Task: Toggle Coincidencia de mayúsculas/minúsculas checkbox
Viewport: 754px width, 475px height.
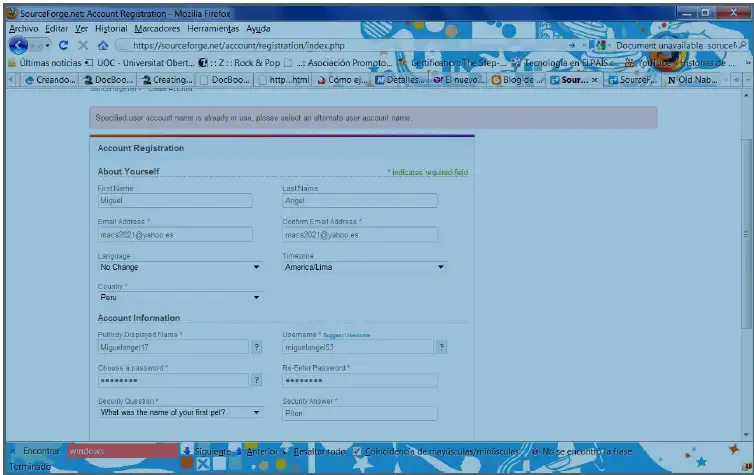Action: pos(357,451)
